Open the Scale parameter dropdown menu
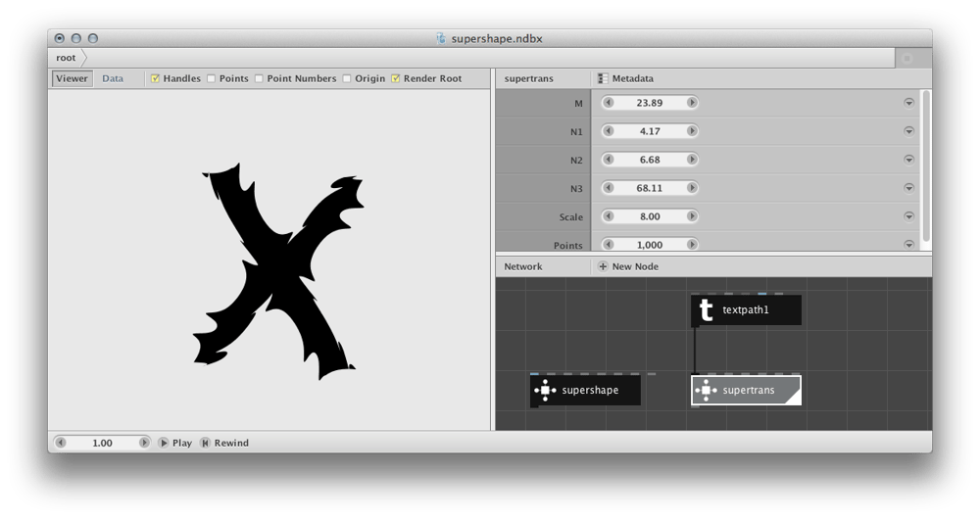 (x=908, y=216)
